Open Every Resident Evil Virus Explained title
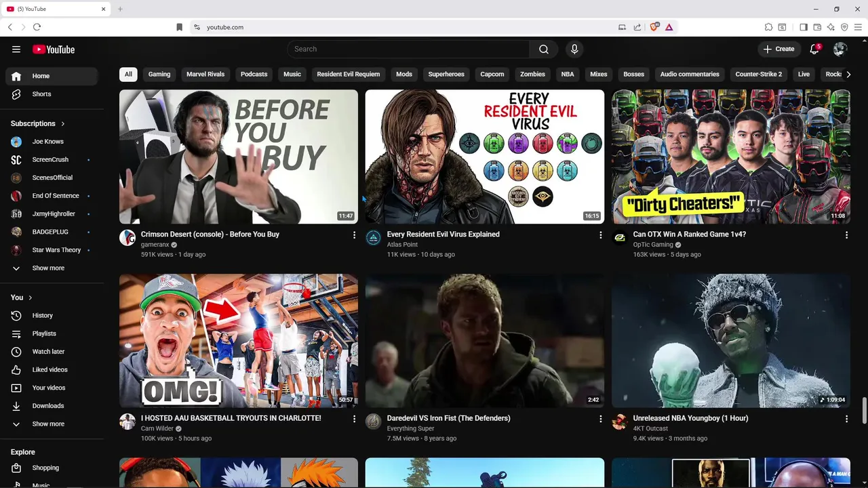 point(443,235)
